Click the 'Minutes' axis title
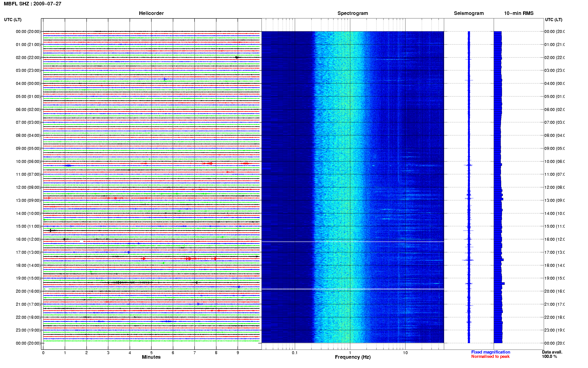The width and height of the screenshot is (588, 368). [x=151, y=357]
